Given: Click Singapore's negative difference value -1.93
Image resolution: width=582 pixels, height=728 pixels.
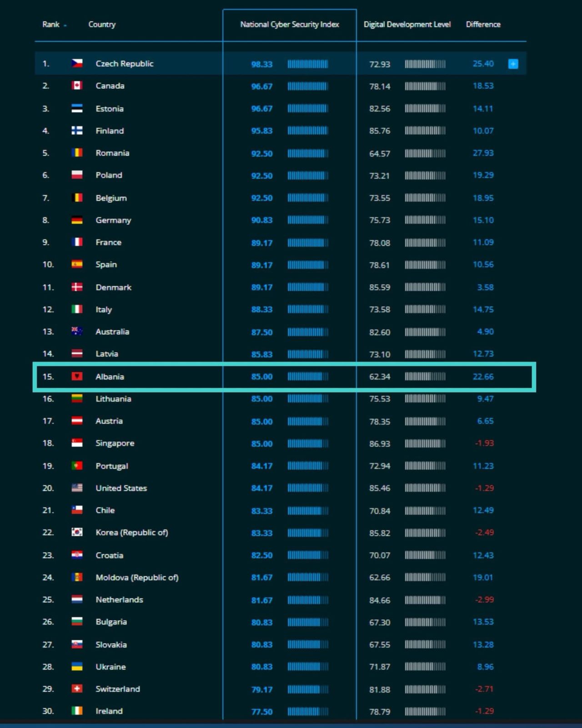Looking at the screenshot, I should coord(484,443).
